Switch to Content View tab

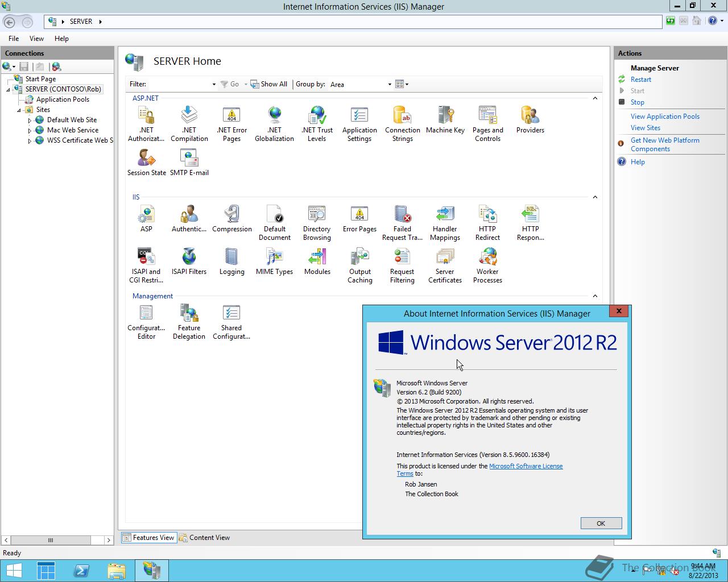click(204, 538)
